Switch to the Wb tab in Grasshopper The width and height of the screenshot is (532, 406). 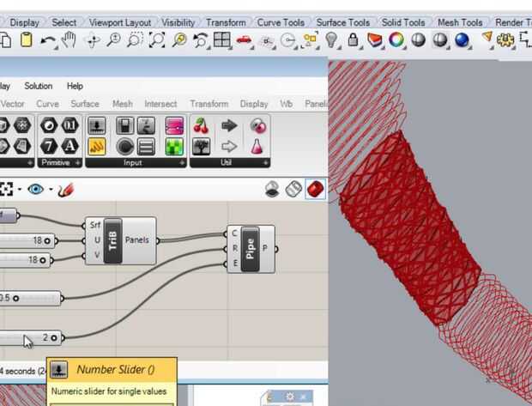pos(287,104)
